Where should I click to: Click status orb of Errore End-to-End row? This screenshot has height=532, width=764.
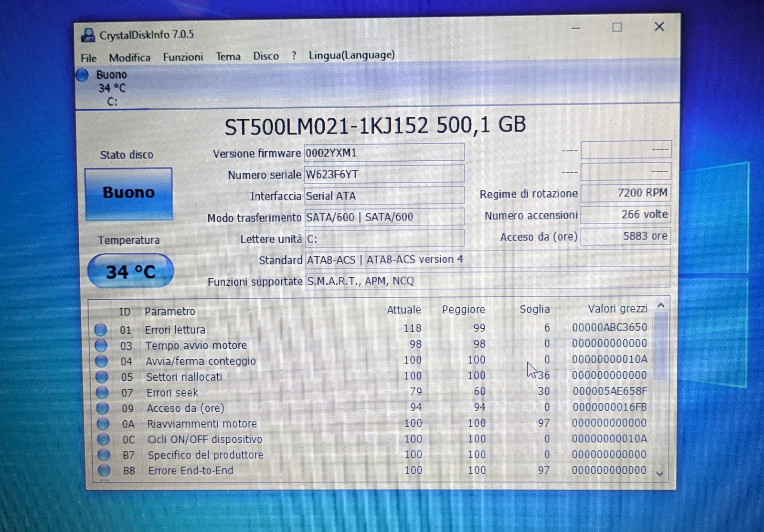(104, 470)
